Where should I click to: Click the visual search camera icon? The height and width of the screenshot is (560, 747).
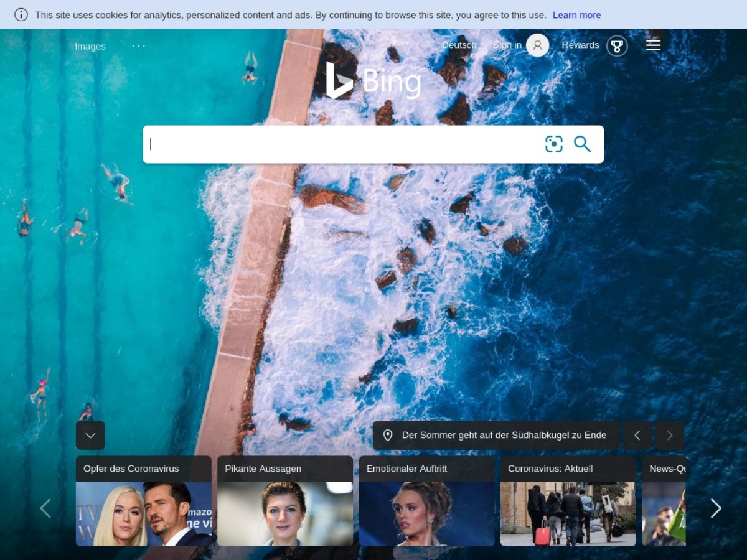553,144
